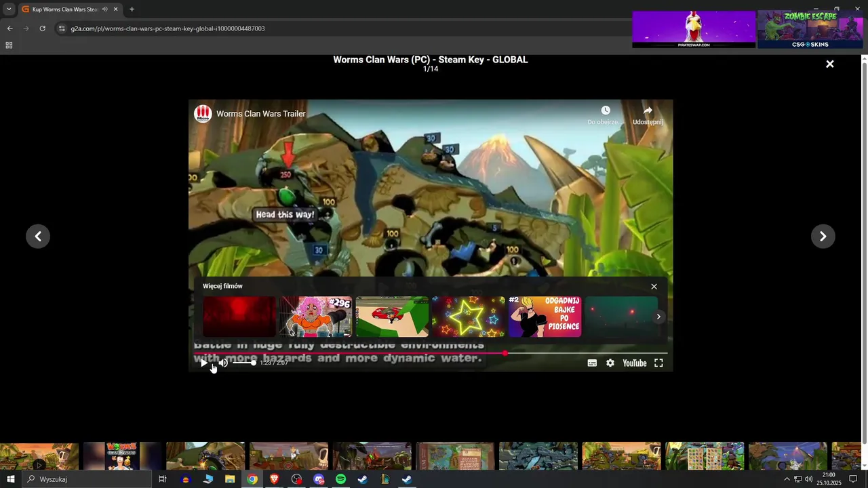Open the 21:00 clock and date
The height and width of the screenshot is (488, 868).
pyautogui.click(x=828, y=479)
